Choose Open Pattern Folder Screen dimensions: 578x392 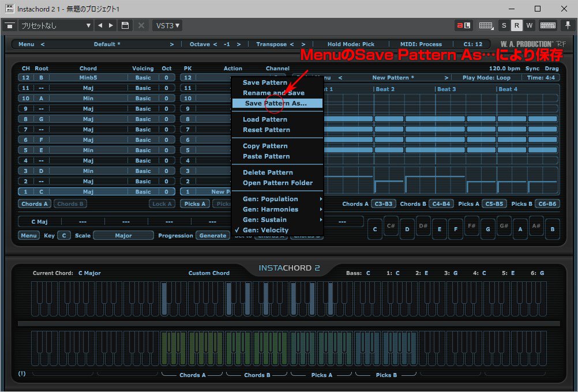[278, 183]
